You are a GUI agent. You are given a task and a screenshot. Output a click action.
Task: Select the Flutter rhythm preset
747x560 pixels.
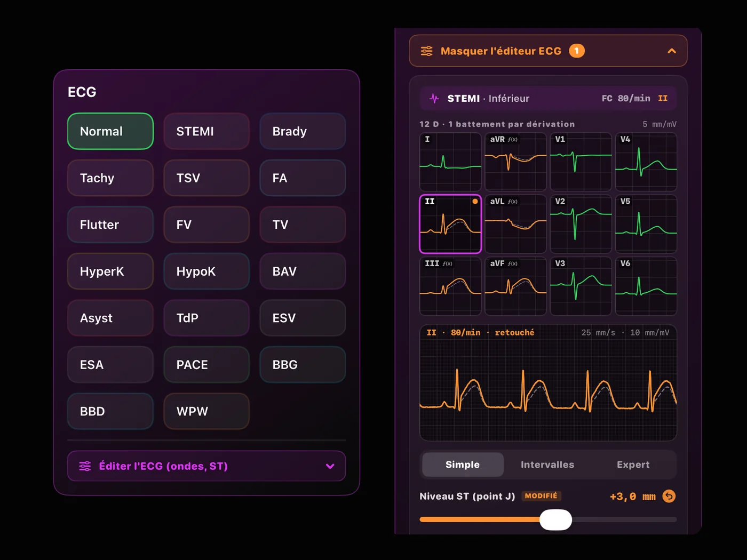click(110, 225)
